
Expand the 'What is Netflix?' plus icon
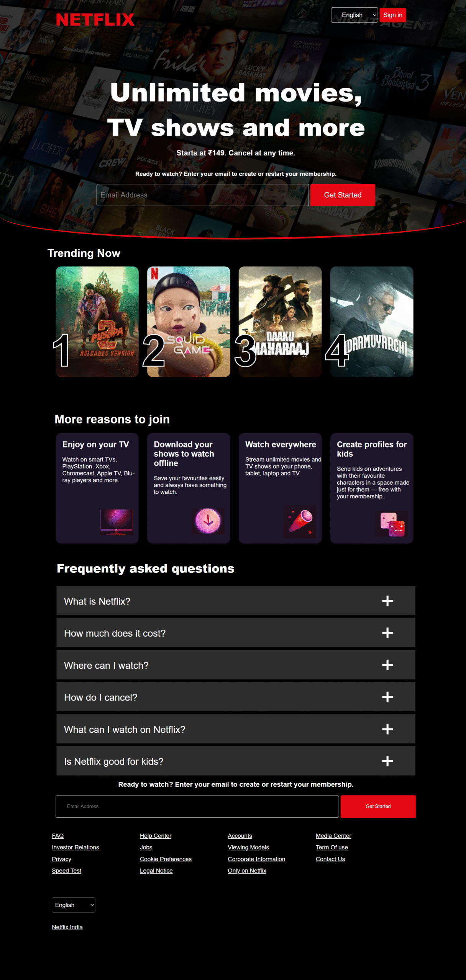pyautogui.click(x=387, y=601)
